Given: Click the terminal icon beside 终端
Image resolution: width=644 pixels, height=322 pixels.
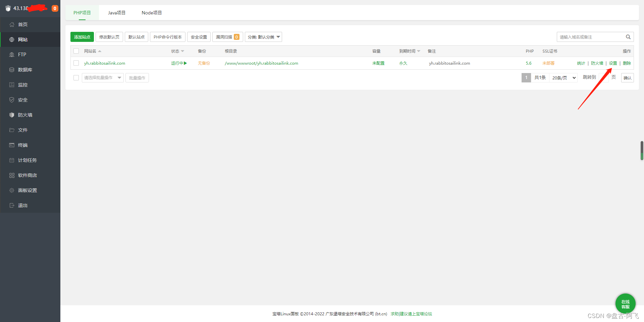Looking at the screenshot, I should click(x=12, y=145).
